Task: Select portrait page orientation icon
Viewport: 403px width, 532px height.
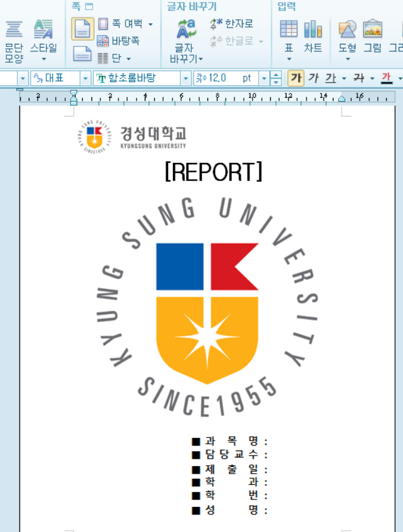Action: click(x=83, y=29)
